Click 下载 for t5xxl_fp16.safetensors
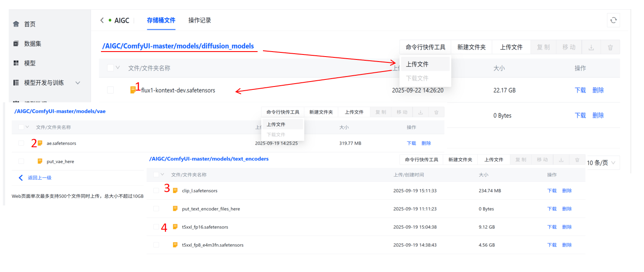The image size is (644, 272). pos(552,227)
